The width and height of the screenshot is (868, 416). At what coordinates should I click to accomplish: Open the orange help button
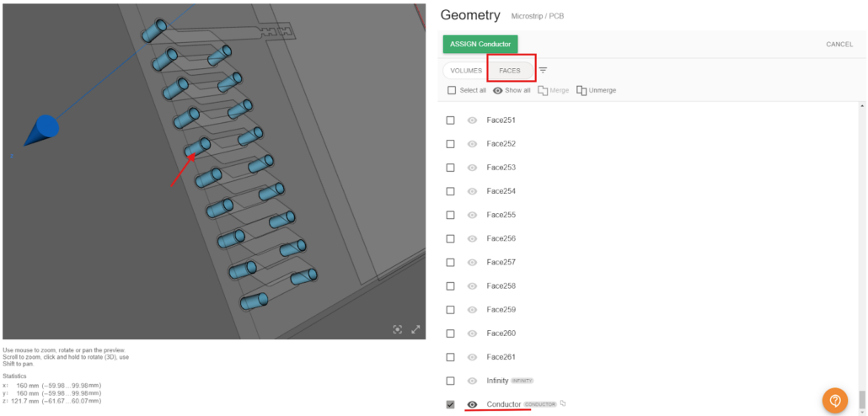(x=834, y=399)
